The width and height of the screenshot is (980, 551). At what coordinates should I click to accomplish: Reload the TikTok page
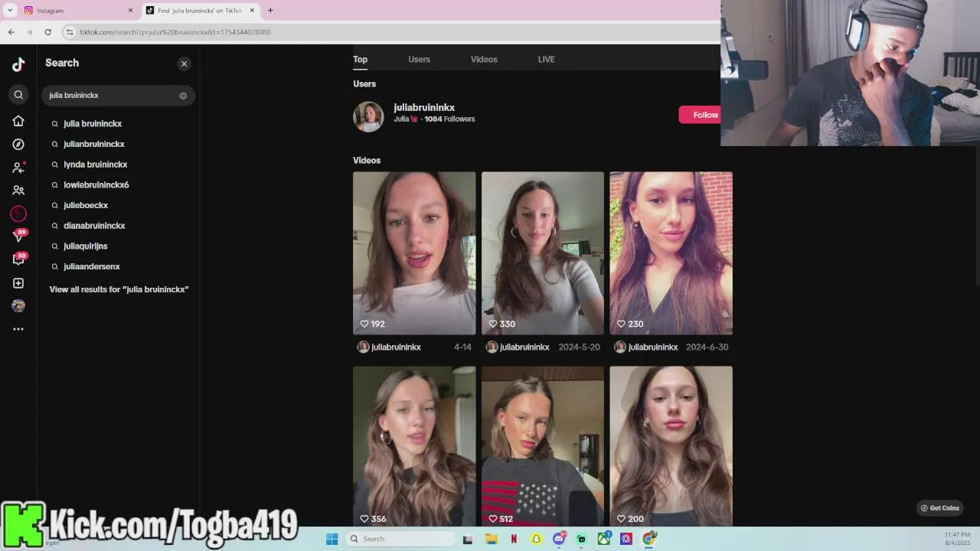47,32
